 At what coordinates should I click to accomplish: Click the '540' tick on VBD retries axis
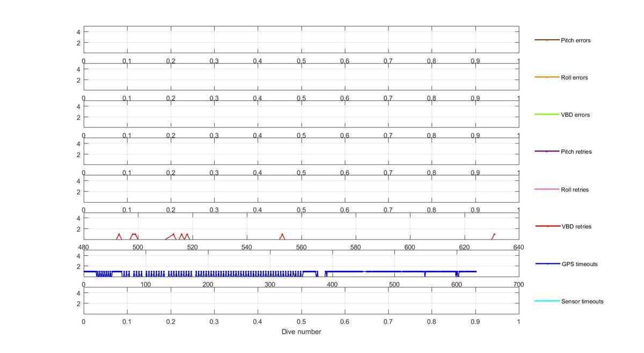(247, 247)
